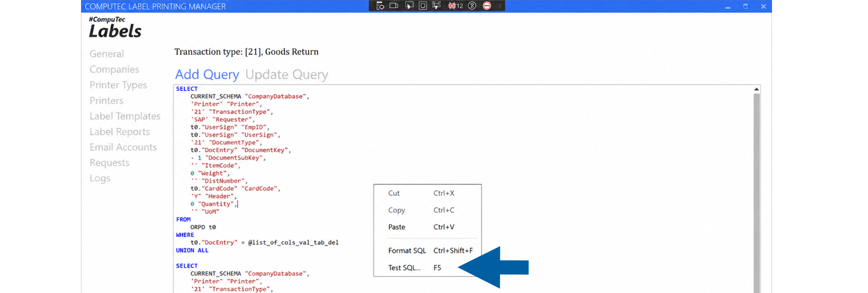Open the General section
The image size is (868, 293).
tap(106, 54)
